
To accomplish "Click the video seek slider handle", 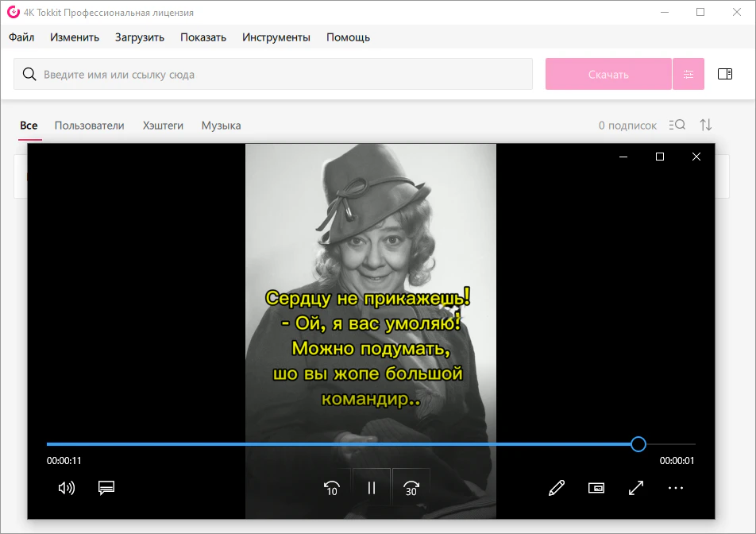I will [x=638, y=444].
